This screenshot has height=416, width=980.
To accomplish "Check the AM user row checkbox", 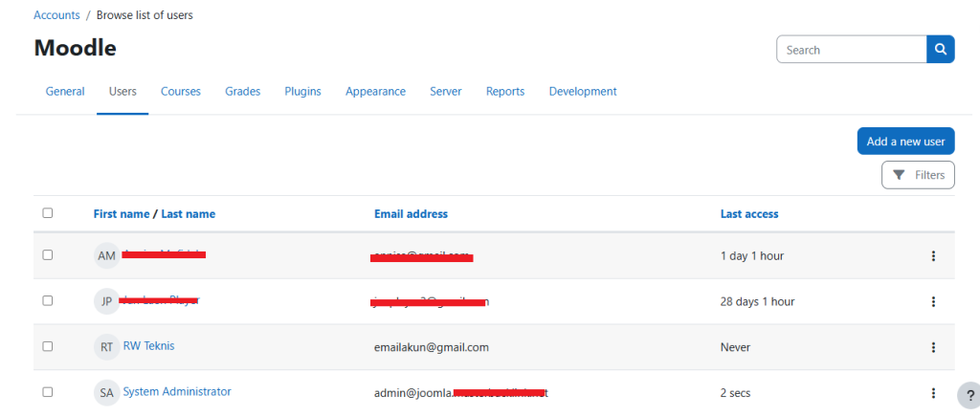I will (48, 254).
